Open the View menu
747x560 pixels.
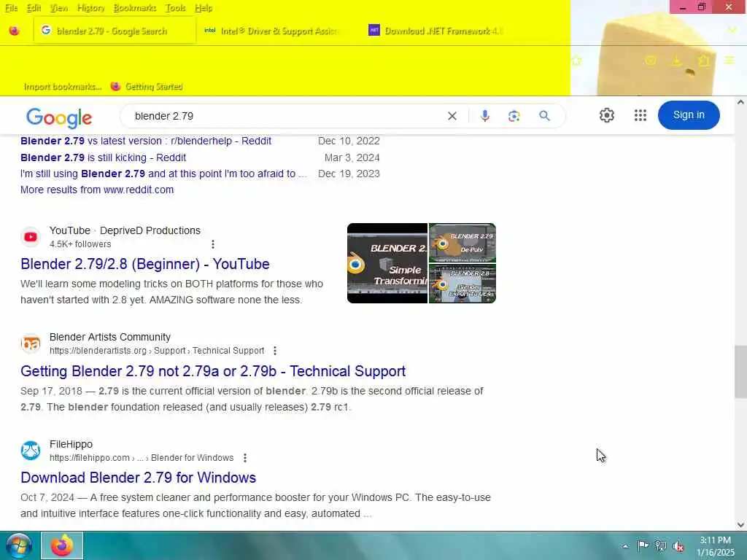59,8
